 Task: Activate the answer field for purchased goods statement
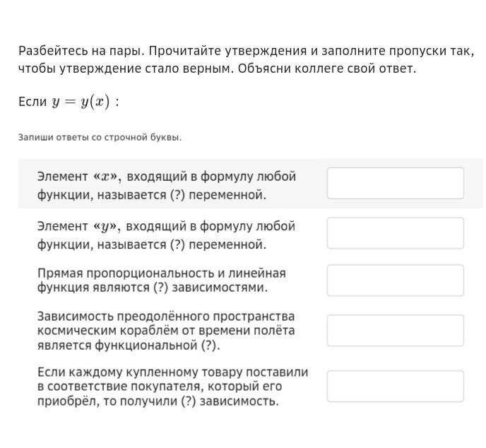[396, 387]
